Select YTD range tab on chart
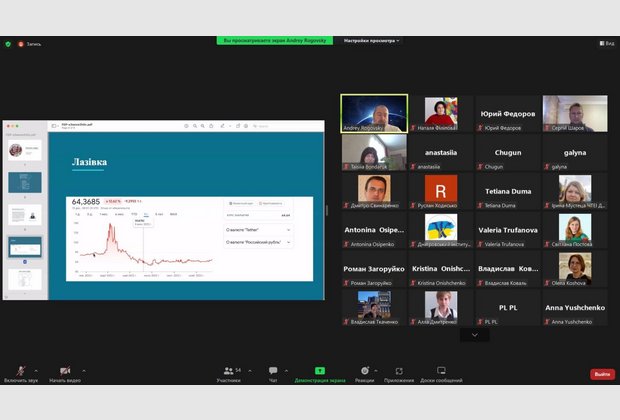Viewport: 620px width, 420px height. (134, 214)
